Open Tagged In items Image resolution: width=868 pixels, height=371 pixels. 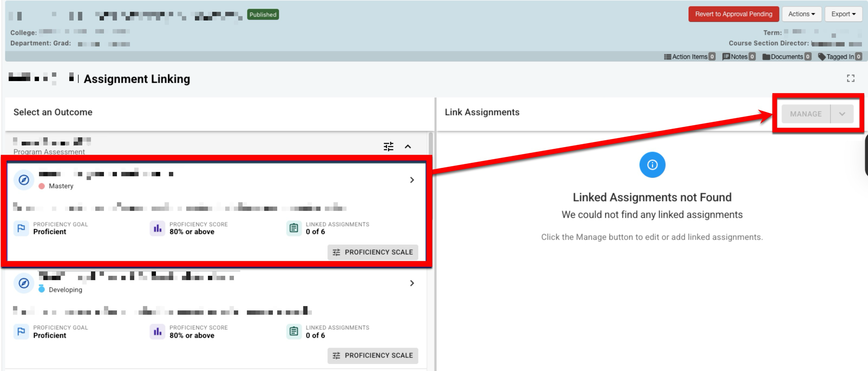click(839, 57)
